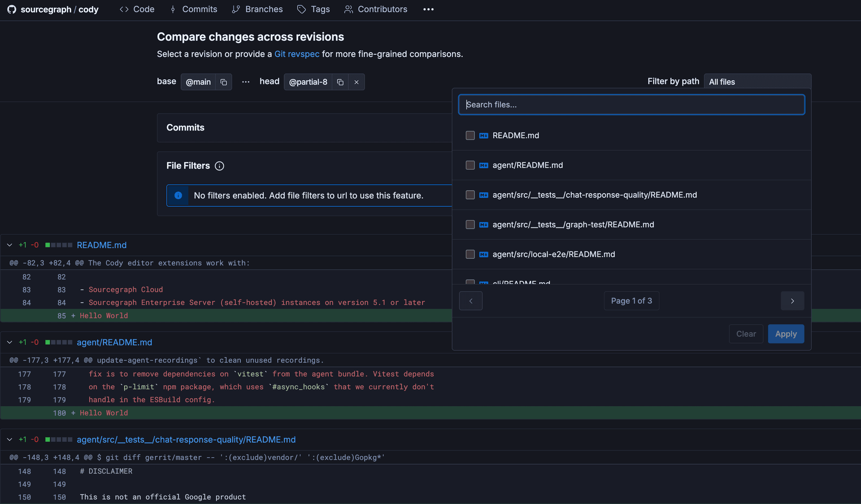Viewport: 861px width, 504px height.
Task: Open the three-dot more options menu
Action: click(x=428, y=9)
